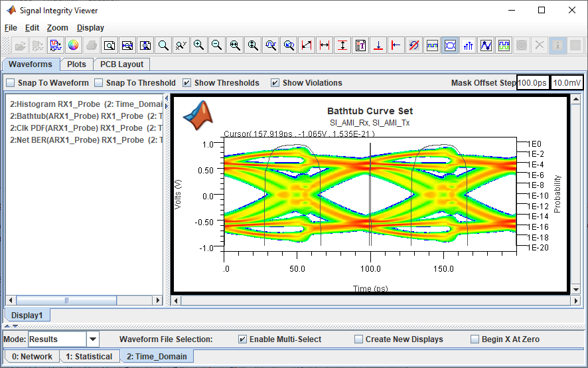Click the Mask Offset Step 100.0ps field
588x368 pixels.
pyautogui.click(x=532, y=83)
